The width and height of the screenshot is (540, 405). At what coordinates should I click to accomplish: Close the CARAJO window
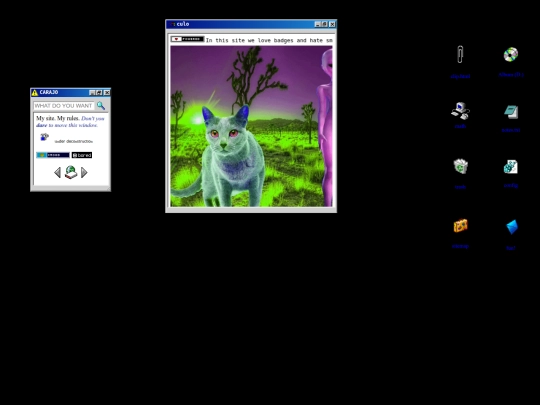point(107,92)
